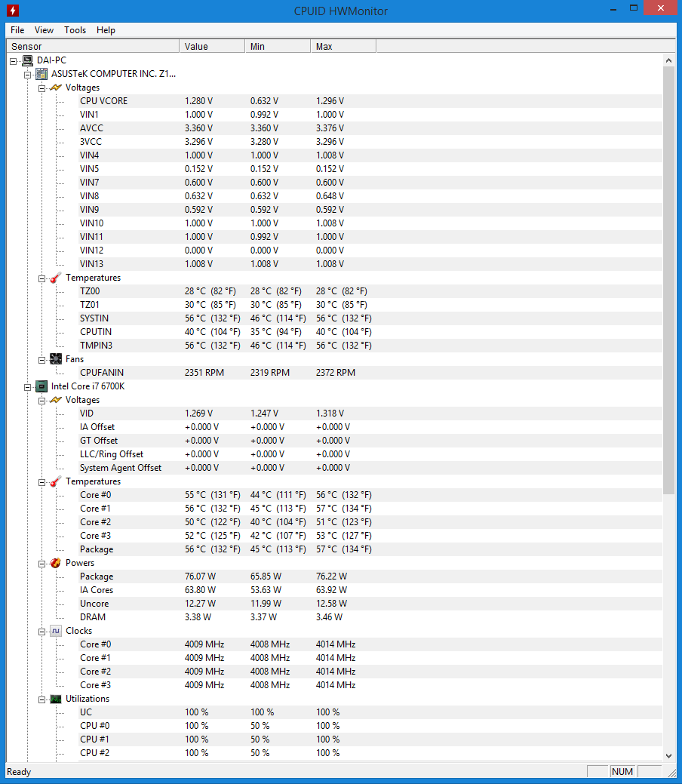Select the 3VCC voltage row

point(370,142)
